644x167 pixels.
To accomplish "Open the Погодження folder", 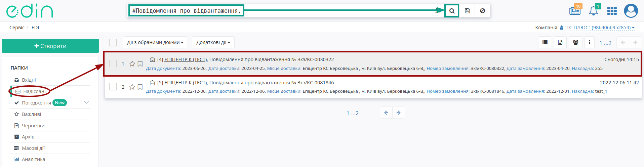I will point(36,103).
